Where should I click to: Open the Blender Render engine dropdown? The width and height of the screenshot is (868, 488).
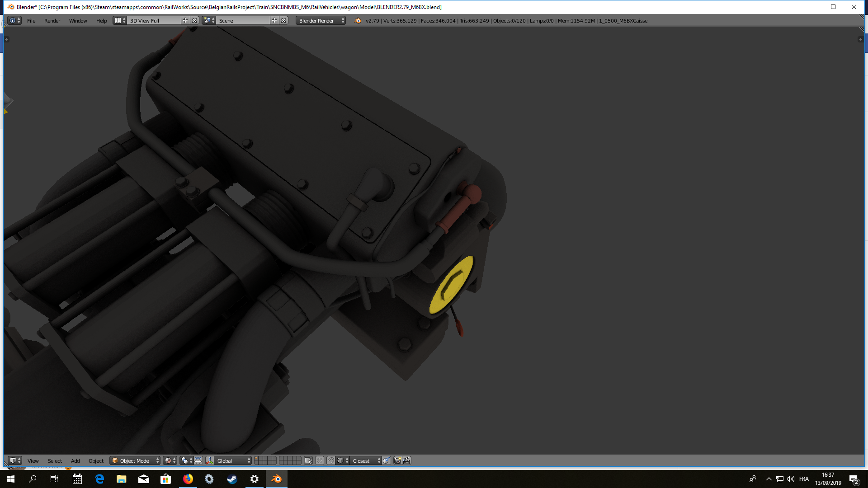click(321, 20)
